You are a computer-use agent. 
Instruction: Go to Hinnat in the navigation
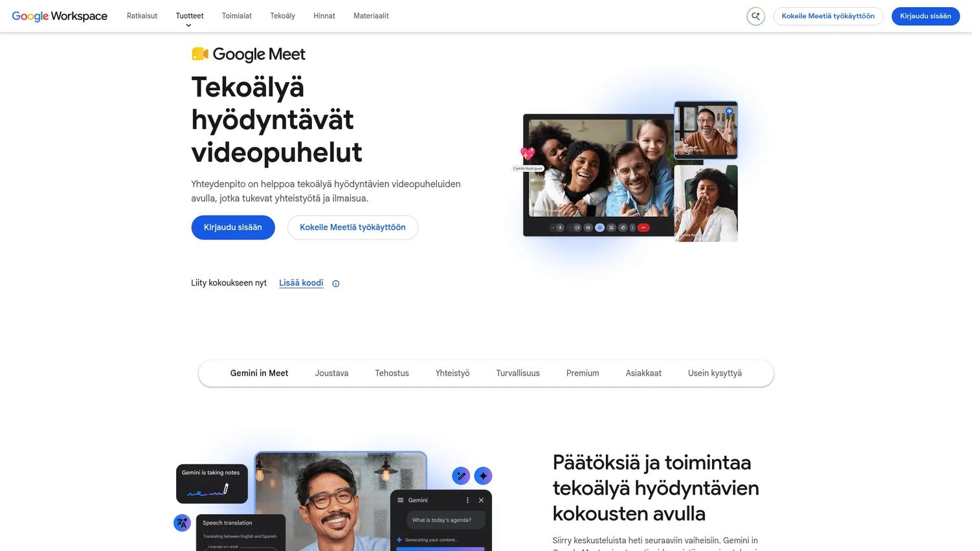324,16
